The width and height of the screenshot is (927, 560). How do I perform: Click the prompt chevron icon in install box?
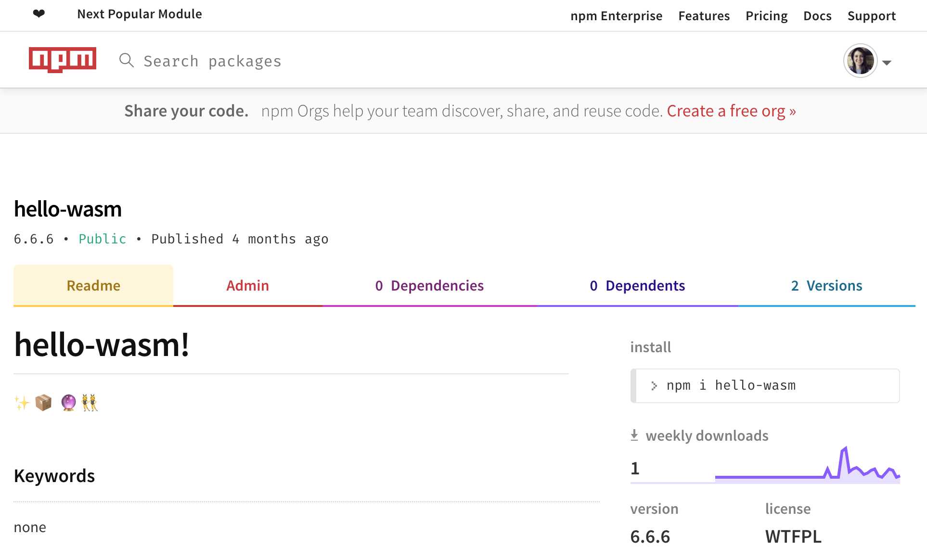pyautogui.click(x=654, y=386)
